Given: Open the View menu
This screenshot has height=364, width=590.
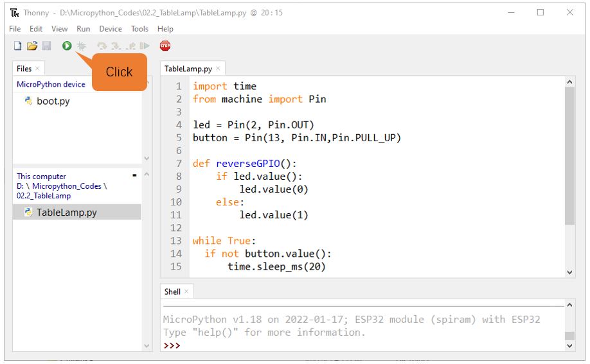Looking at the screenshot, I should click(60, 29).
